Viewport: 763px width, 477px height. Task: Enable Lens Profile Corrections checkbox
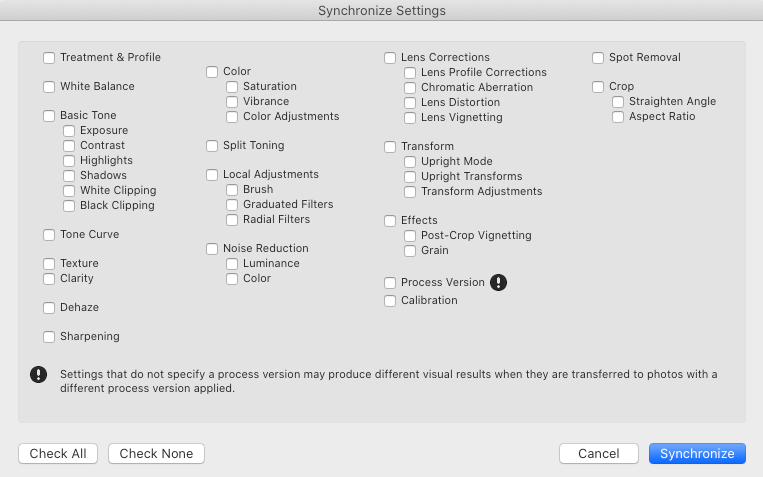(410, 73)
